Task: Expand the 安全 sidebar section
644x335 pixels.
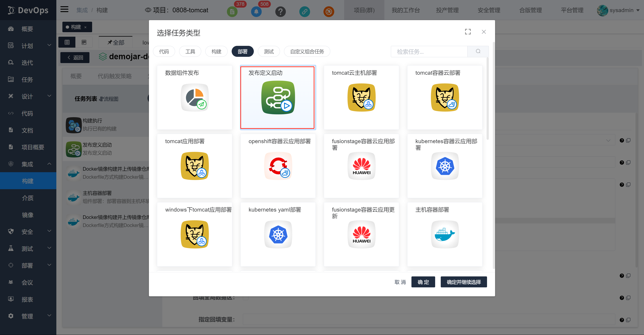Action: coord(49,231)
